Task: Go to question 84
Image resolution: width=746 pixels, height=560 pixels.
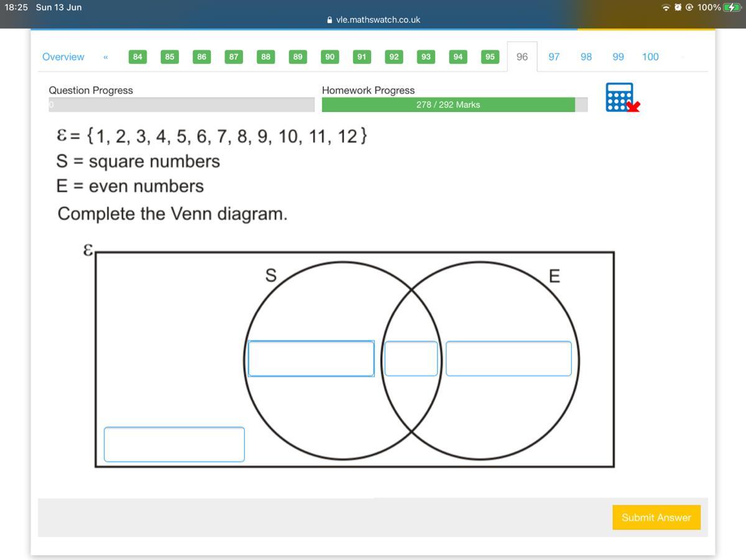Action: click(137, 57)
